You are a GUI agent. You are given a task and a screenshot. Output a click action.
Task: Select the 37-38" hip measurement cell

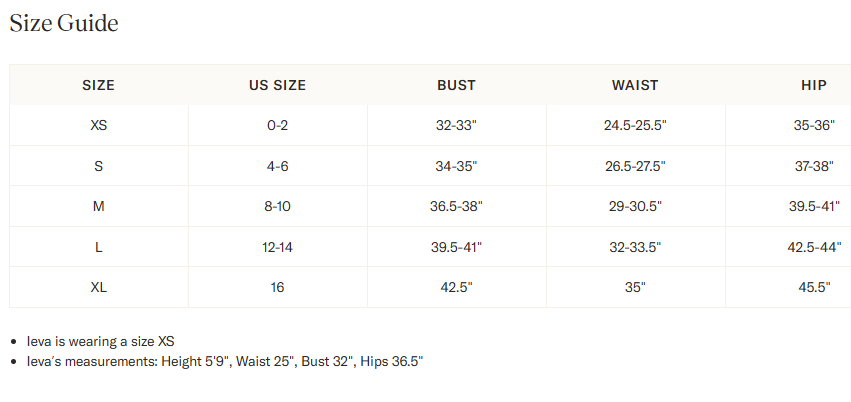click(x=813, y=166)
